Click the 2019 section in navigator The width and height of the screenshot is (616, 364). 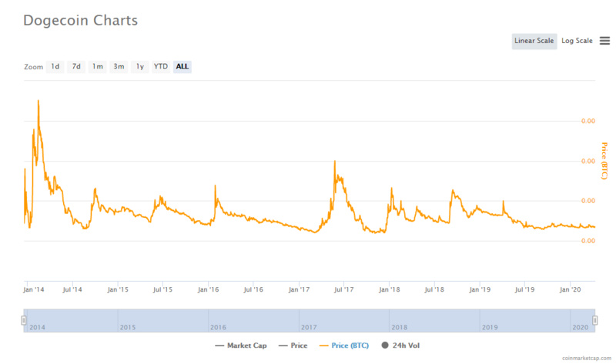click(x=525, y=320)
